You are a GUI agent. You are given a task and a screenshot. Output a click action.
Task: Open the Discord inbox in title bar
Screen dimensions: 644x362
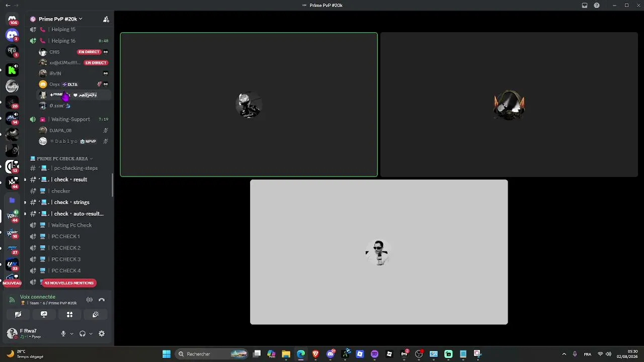click(x=585, y=6)
